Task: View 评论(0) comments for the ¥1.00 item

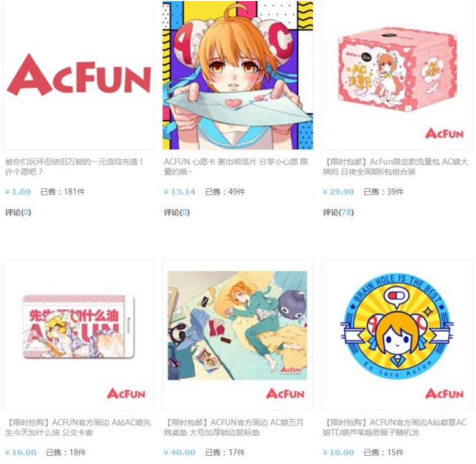Action: (x=18, y=212)
